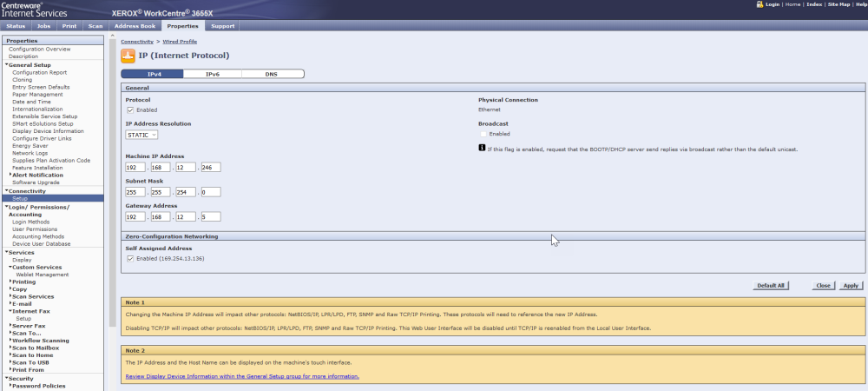Collapse the General Setup tree section

pyautogui.click(x=7, y=65)
